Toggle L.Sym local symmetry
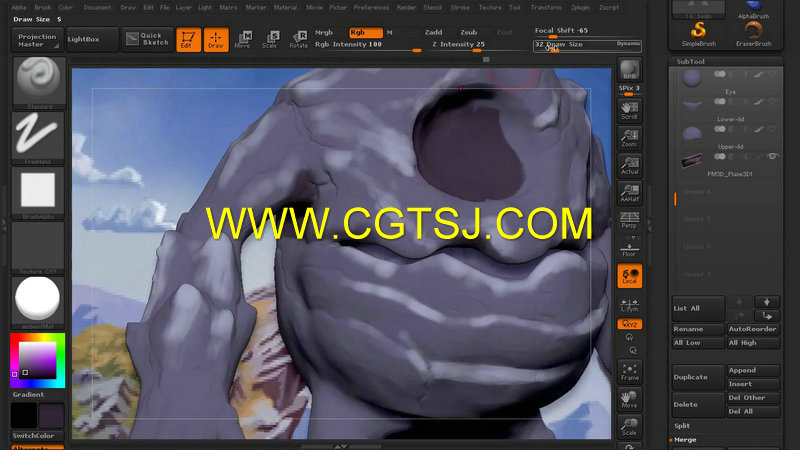The width and height of the screenshot is (800, 450). pyautogui.click(x=630, y=305)
